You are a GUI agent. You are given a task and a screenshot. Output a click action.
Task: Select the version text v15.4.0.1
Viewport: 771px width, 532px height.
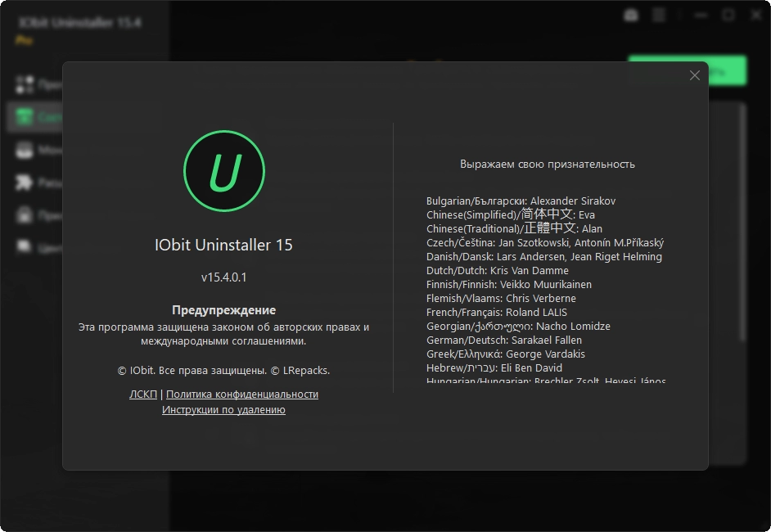point(223,277)
